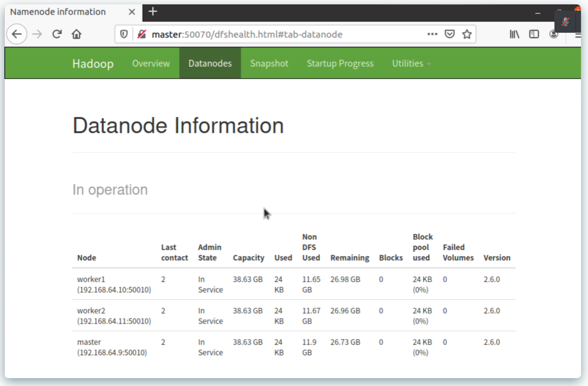Click the Hadoop brand link
The height and width of the screenshot is (386, 588).
coord(92,63)
